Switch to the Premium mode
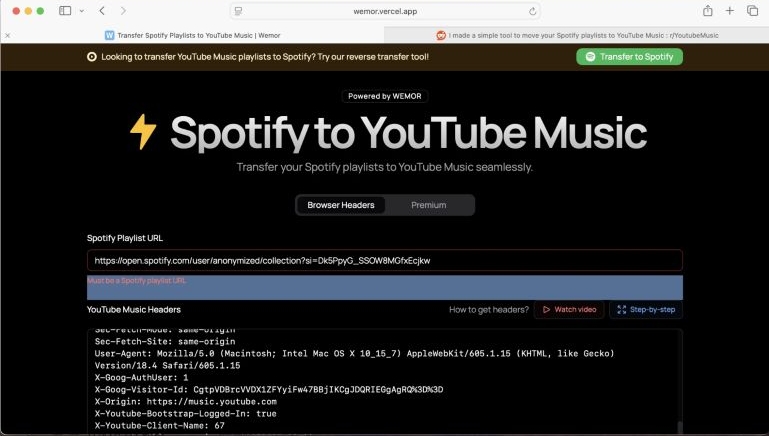This screenshot has height=436, width=769. coord(429,205)
